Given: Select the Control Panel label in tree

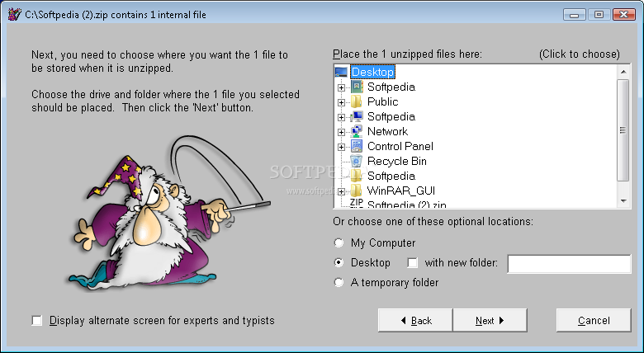Looking at the screenshot, I should (400, 146).
